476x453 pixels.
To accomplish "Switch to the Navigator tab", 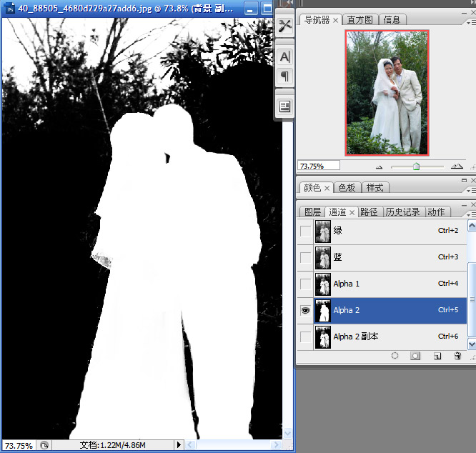I will click(317, 20).
